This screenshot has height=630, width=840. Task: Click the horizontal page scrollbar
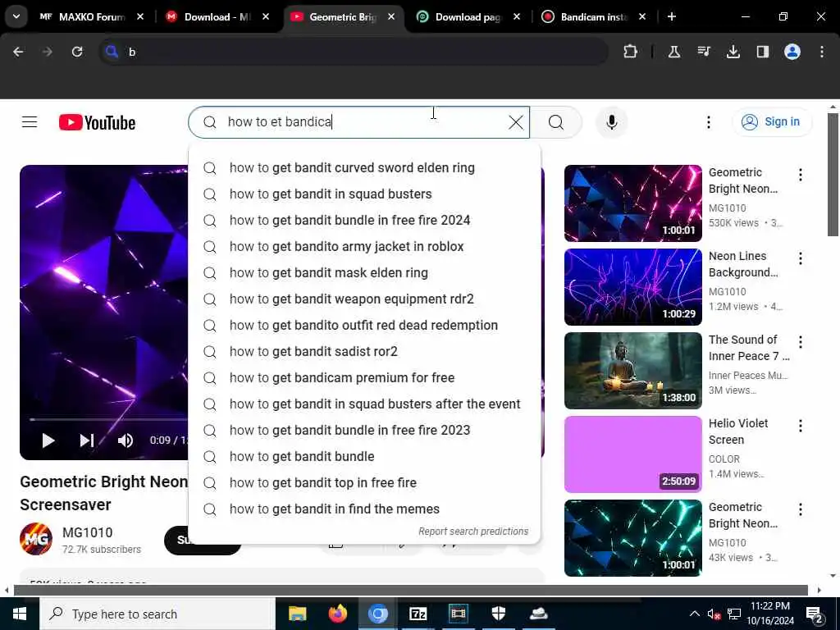tap(410, 591)
